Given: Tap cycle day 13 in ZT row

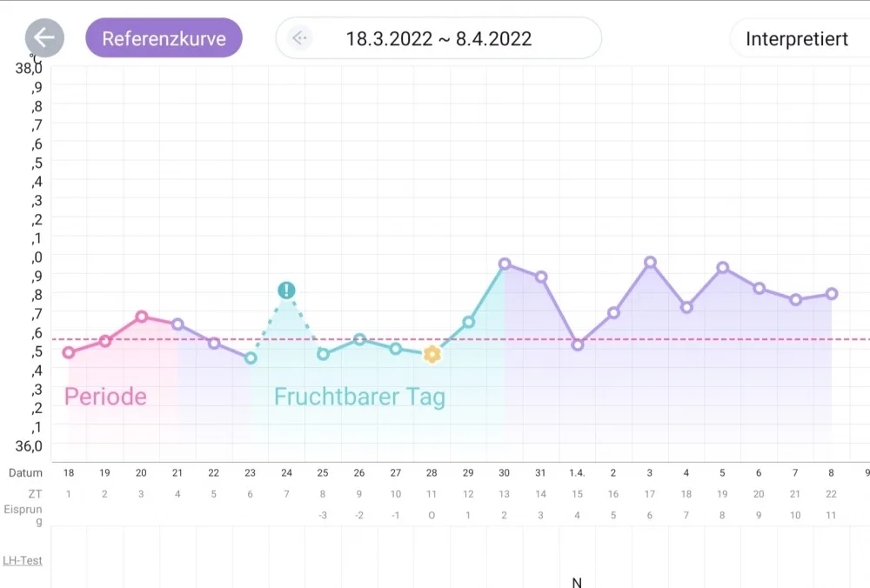Looking at the screenshot, I should tap(504, 494).
